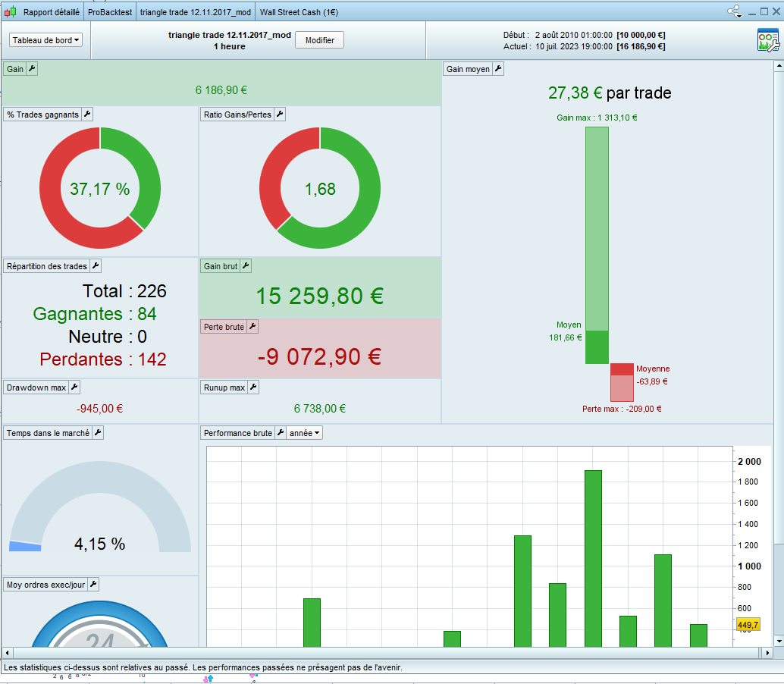The image size is (784, 684).
Task: Open wrench settings for Runup max
Action: point(253,387)
